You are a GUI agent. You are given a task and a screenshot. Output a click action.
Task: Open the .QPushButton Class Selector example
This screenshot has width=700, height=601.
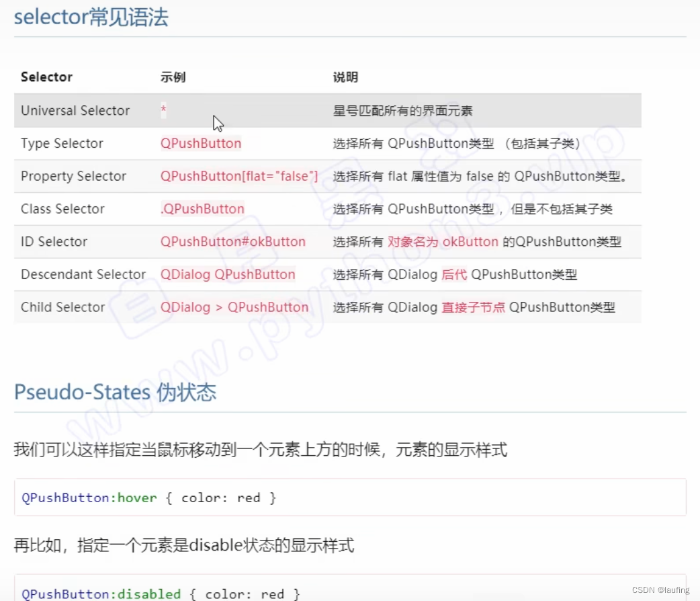(x=202, y=209)
